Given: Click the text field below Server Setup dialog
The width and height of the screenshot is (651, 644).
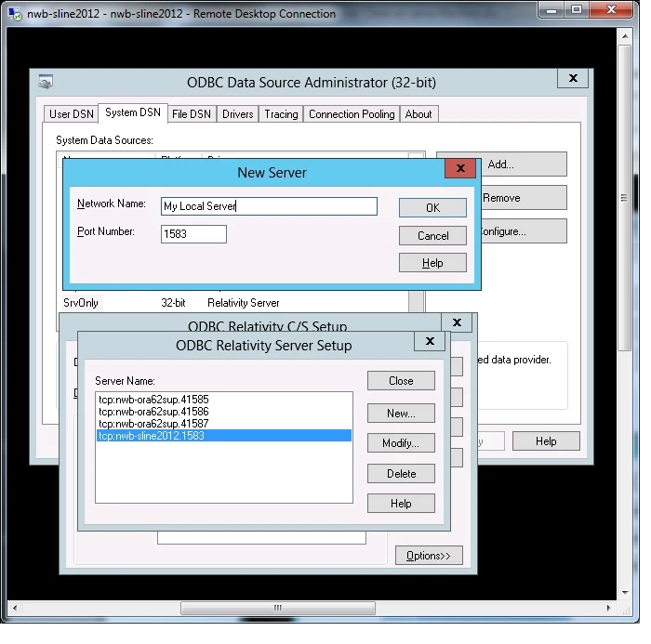Looking at the screenshot, I should 261,538.
